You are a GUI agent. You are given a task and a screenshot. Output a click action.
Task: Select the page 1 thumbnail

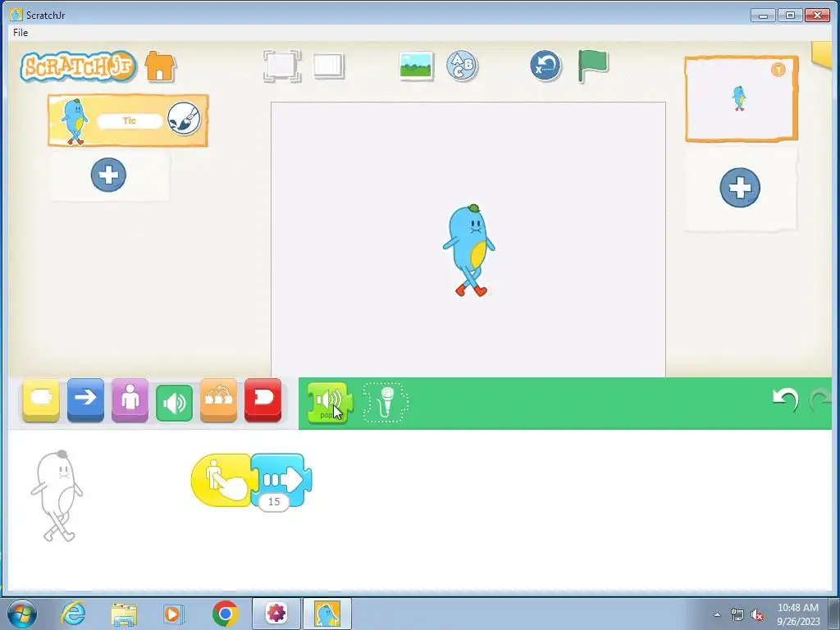pyautogui.click(x=742, y=99)
